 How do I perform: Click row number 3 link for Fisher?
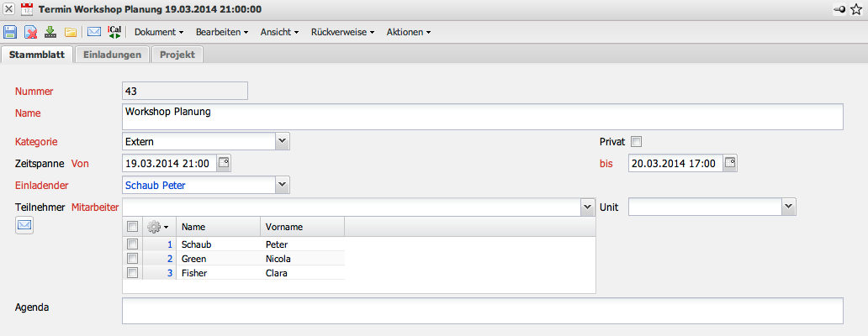[x=169, y=273]
